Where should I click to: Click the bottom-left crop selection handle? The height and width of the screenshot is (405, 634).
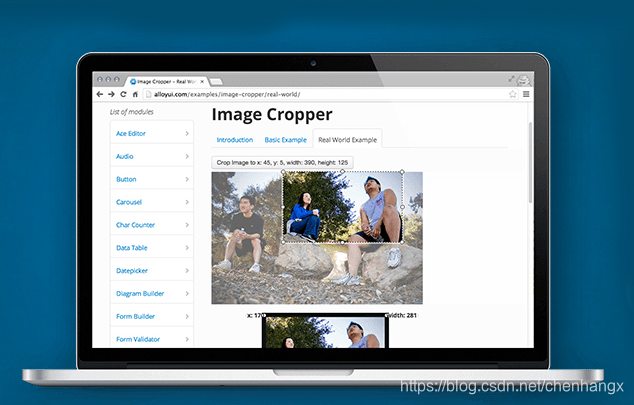tap(283, 242)
